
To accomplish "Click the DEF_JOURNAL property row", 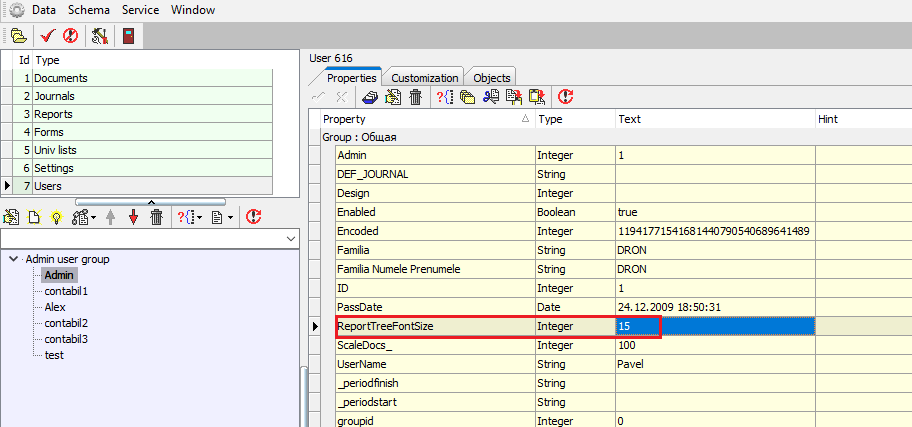I will [x=624, y=174].
